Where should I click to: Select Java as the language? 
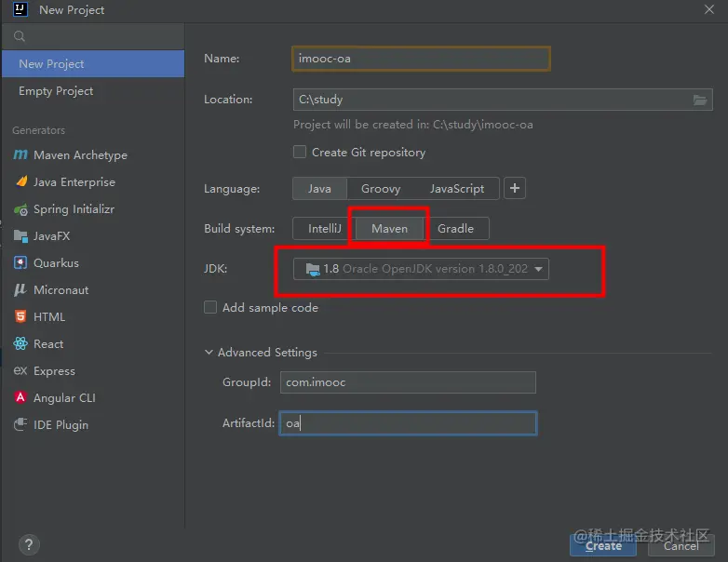319,188
